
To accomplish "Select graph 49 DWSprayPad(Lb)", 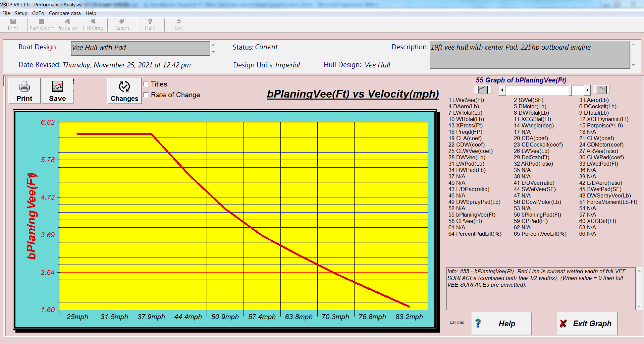I will (x=474, y=202).
